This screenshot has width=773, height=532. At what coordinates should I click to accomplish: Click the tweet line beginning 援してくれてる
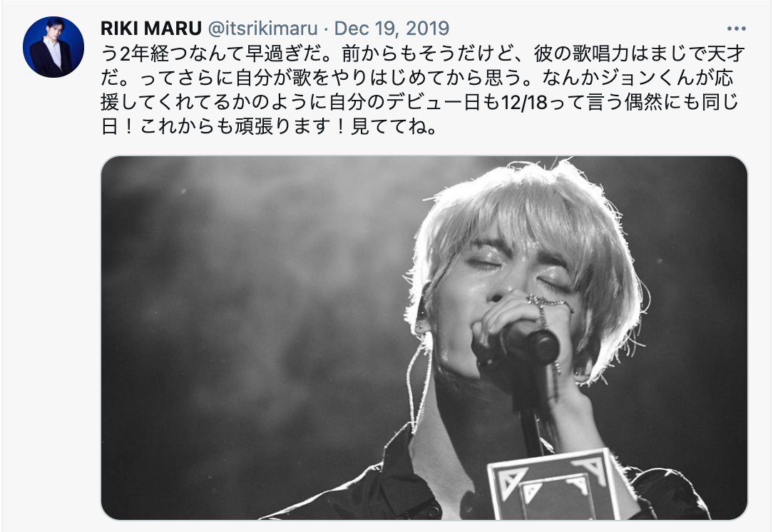(x=419, y=103)
